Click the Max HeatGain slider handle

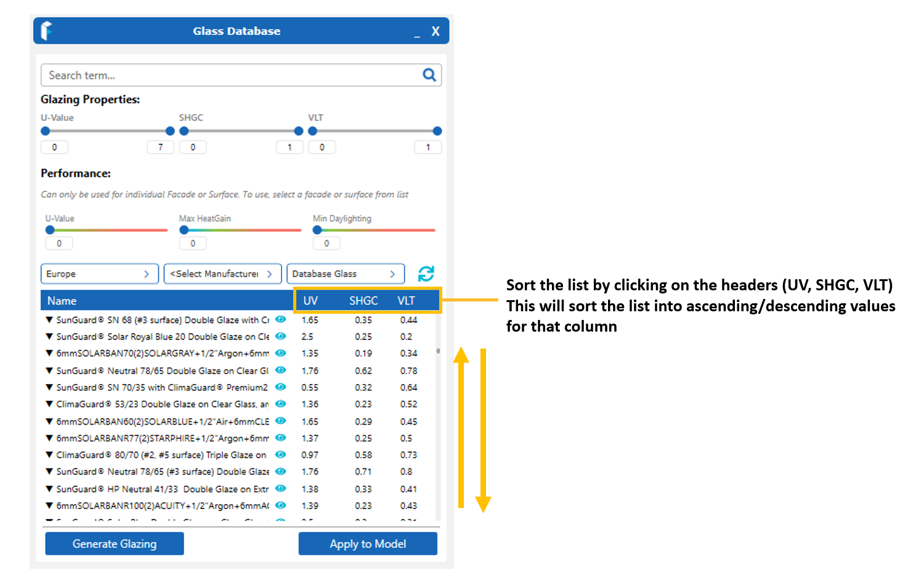184,230
